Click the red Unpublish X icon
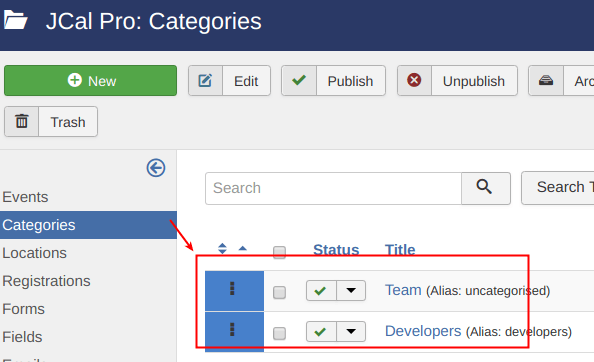 (x=414, y=80)
